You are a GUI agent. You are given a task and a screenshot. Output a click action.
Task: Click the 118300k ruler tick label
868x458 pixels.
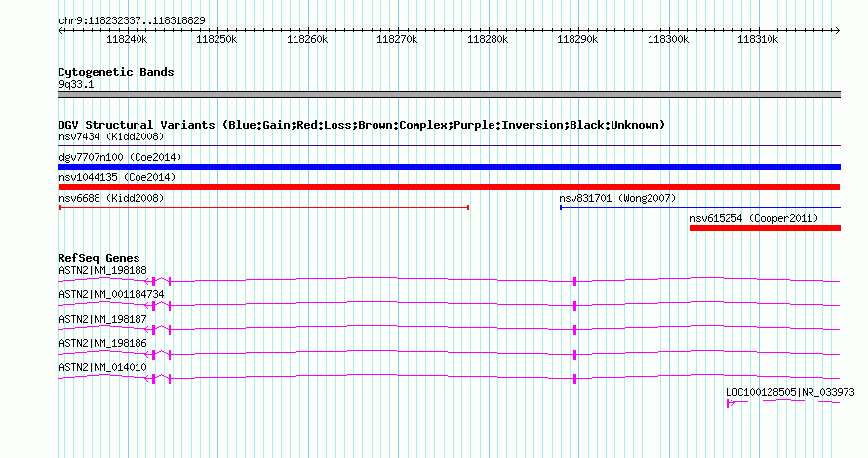(x=668, y=39)
